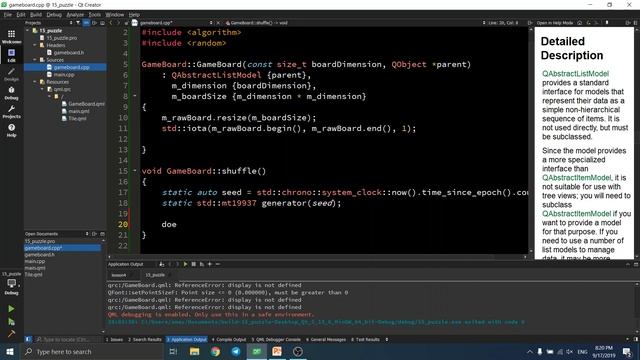Run the project with green play button
Viewport: 640px width, 360px height.
point(11,309)
